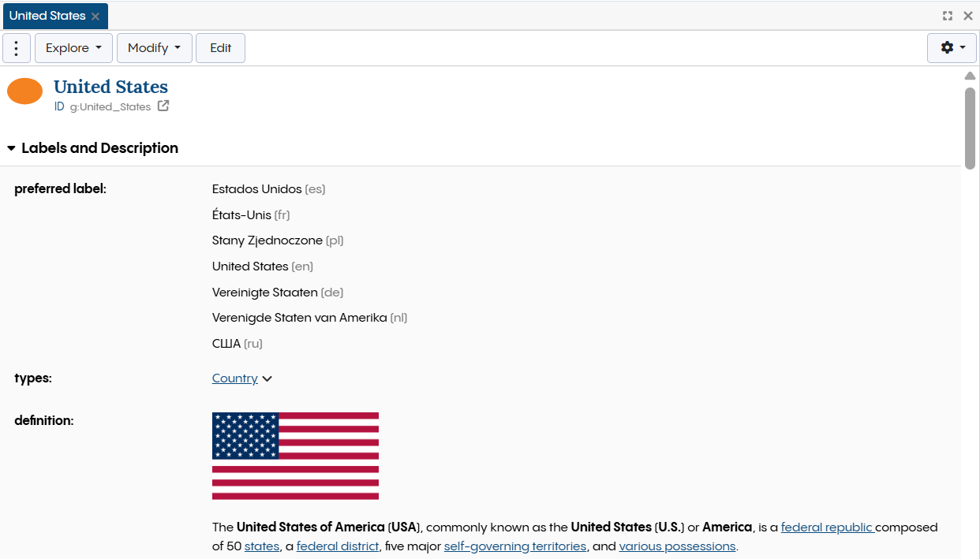Click the Vereinigte Staaten (de) label
Image resolution: width=980 pixels, height=559 pixels.
(278, 293)
